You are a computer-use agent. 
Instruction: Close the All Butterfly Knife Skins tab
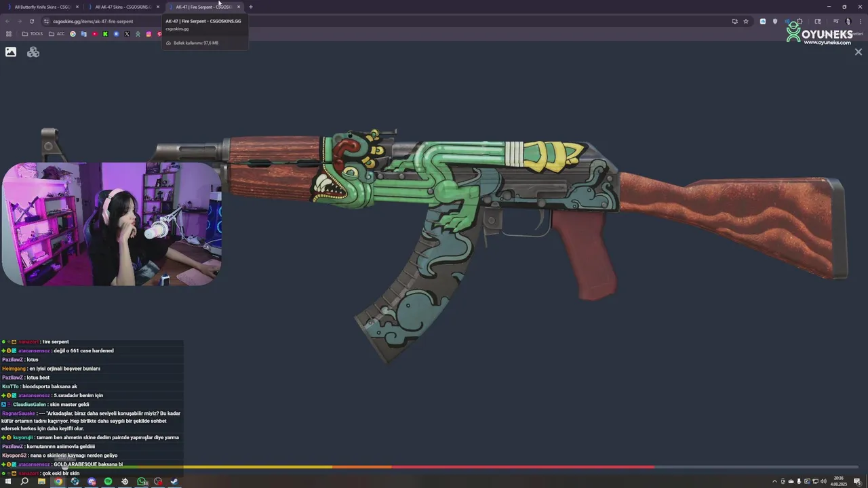77,7
